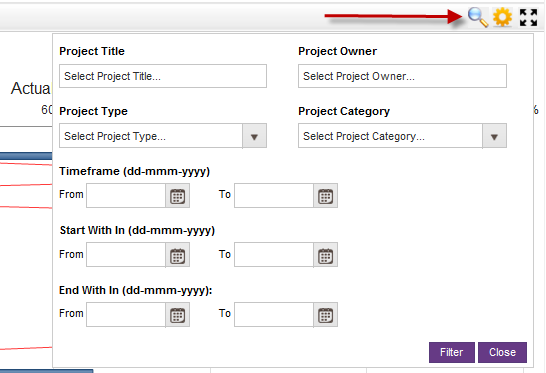Expand the Project Category dropdown arrow

coord(494,136)
